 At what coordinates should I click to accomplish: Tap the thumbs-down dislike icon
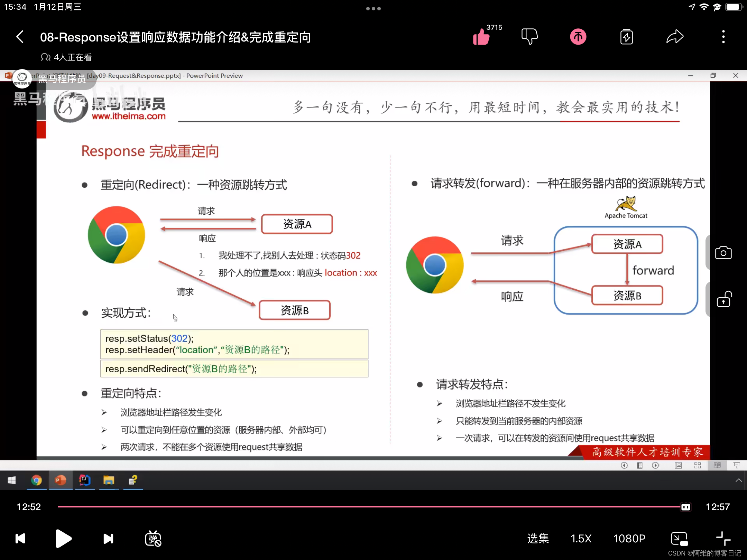[x=529, y=37]
